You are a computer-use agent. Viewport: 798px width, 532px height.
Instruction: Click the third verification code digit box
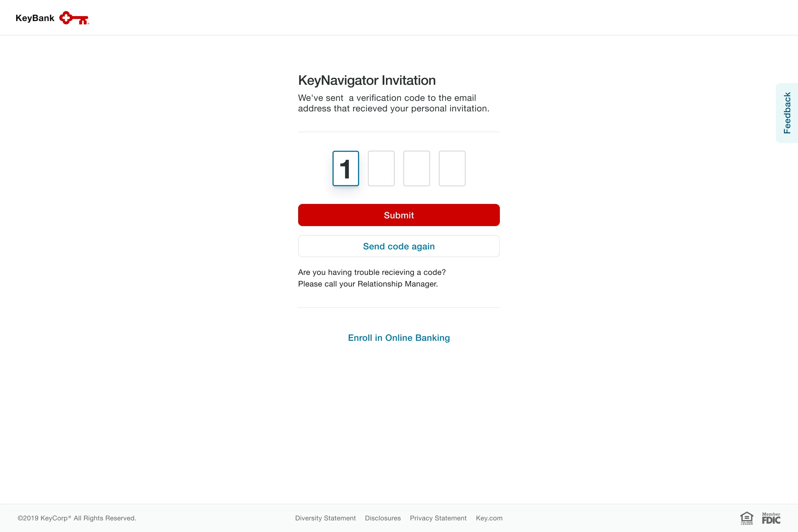point(416,168)
